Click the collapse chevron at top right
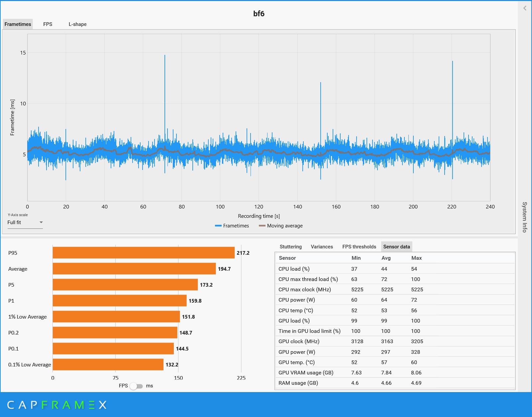This screenshot has height=417, width=532. tap(525, 8)
